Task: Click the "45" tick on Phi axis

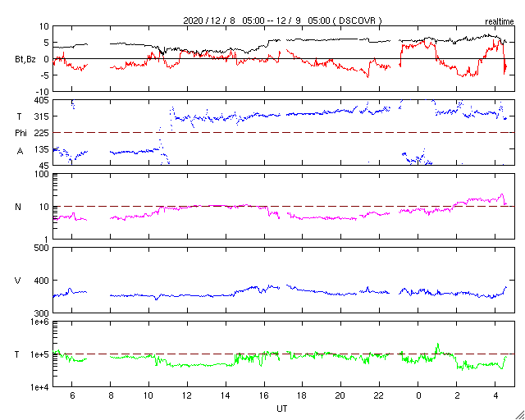Action: (45, 166)
